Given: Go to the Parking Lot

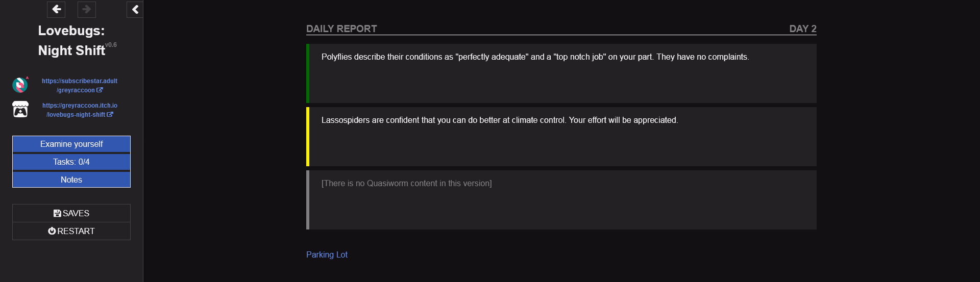Looking at the screenshot, I should click(327, 254).
